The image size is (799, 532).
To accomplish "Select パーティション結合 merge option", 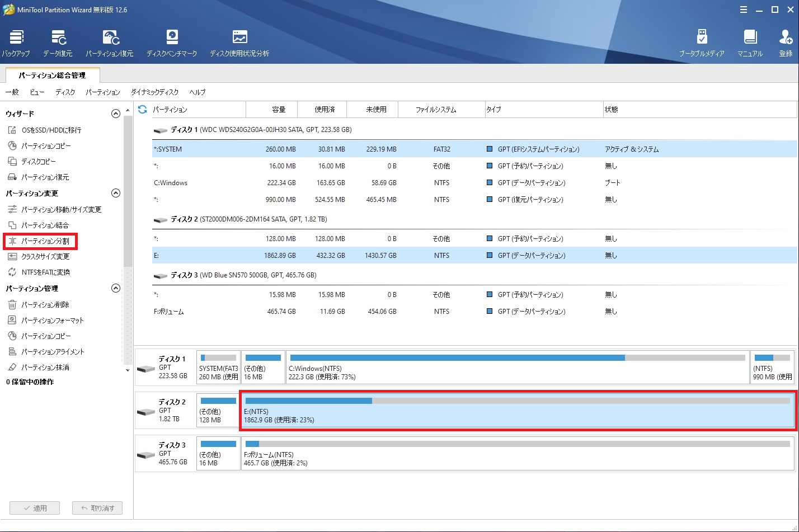I will (39, 225).
